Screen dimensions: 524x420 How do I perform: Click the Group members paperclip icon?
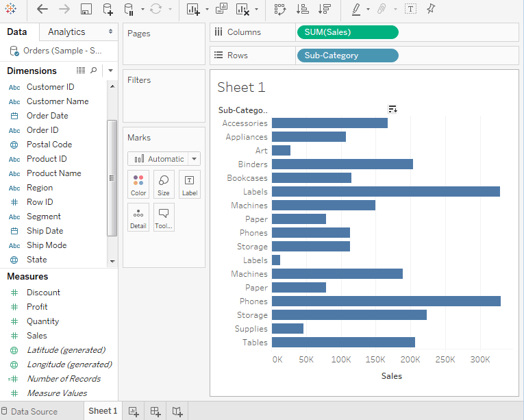pos(382,9)
